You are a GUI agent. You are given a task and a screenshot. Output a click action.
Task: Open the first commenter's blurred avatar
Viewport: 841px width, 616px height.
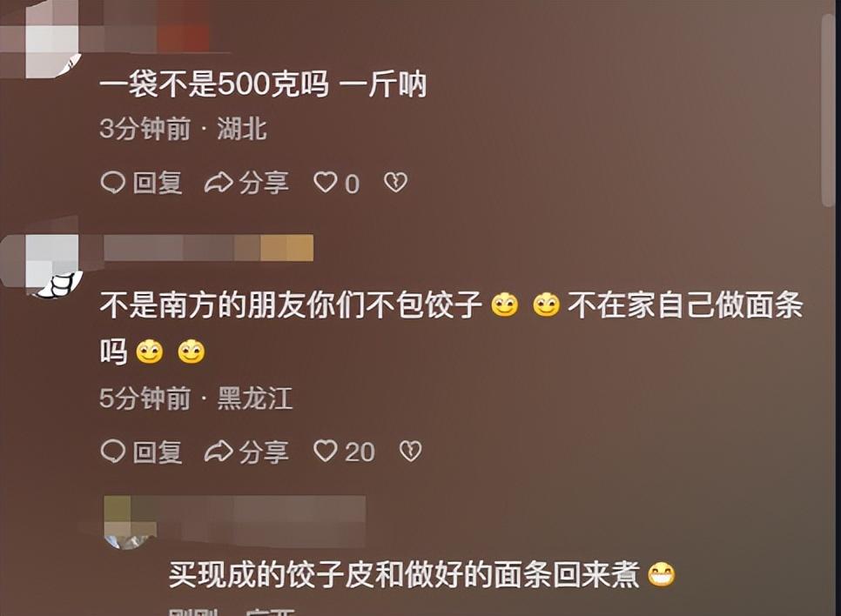pos(52,38)
